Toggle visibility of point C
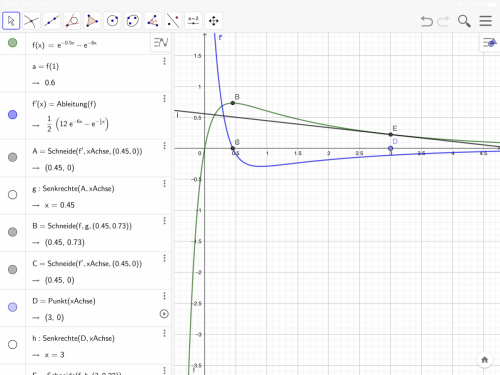Image resolution: width=500 pixels, height=375 pixels. click(x=13, y=269)
